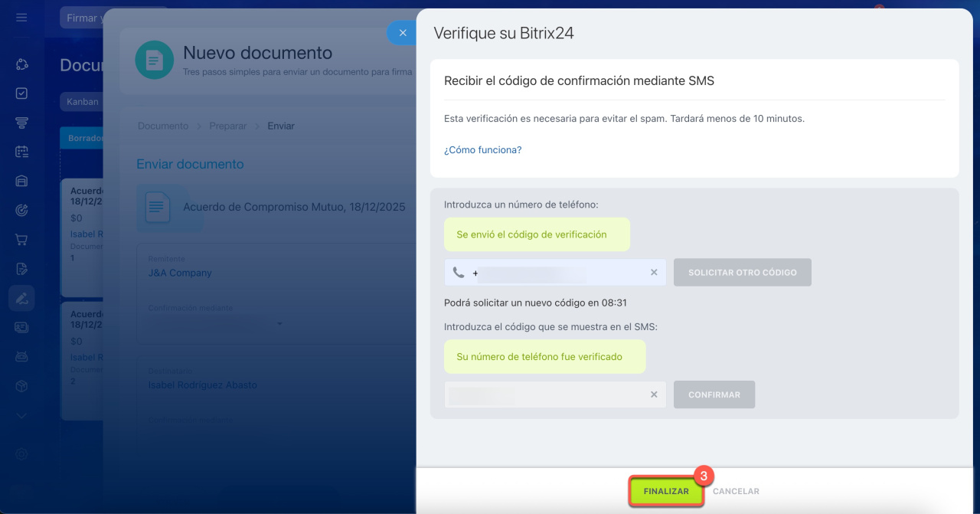
Task: Open the shopping cart icon in sidebar
Action: click(21, 240)
